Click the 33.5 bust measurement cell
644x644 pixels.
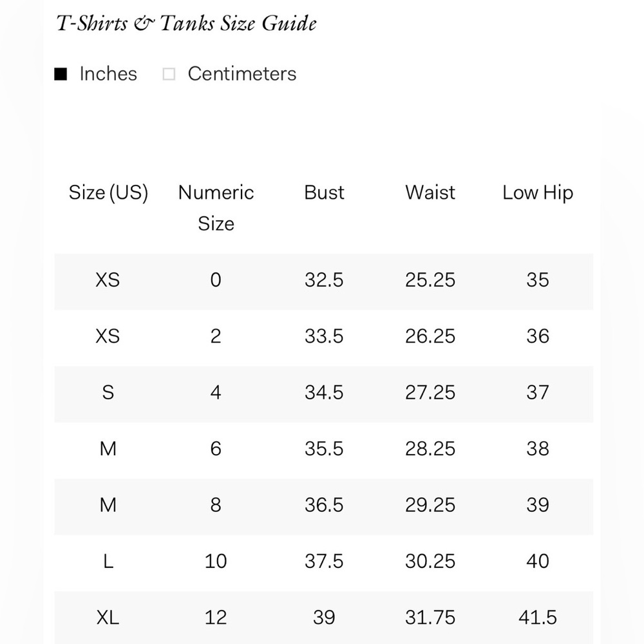(x=324, y=336)
